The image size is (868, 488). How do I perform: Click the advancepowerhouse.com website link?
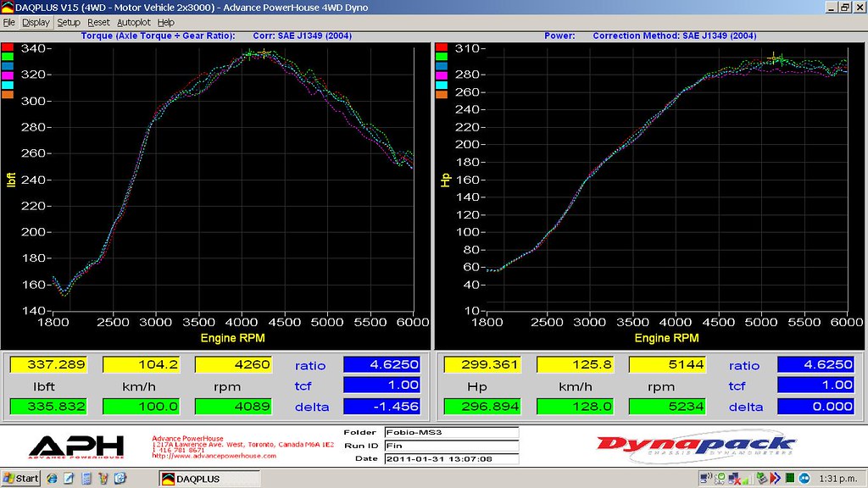(x=214, y=456)
